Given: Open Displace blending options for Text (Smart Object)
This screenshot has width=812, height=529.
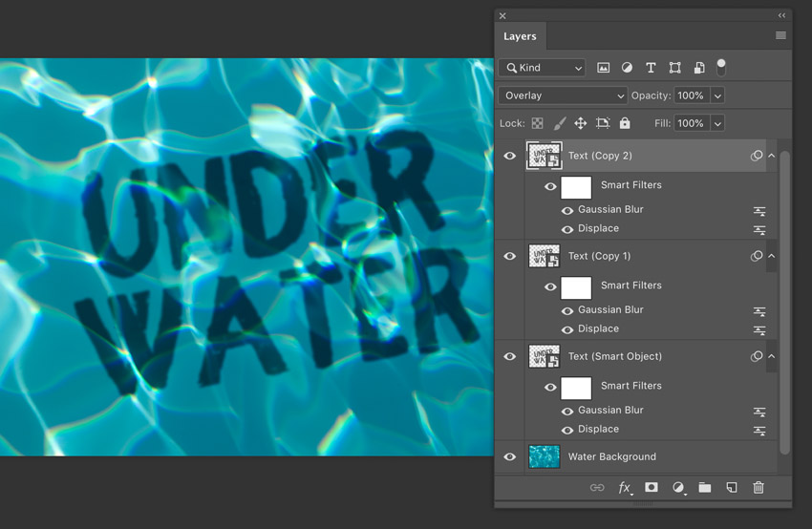Looking at the screenshot, I should [x=759, y=431].
